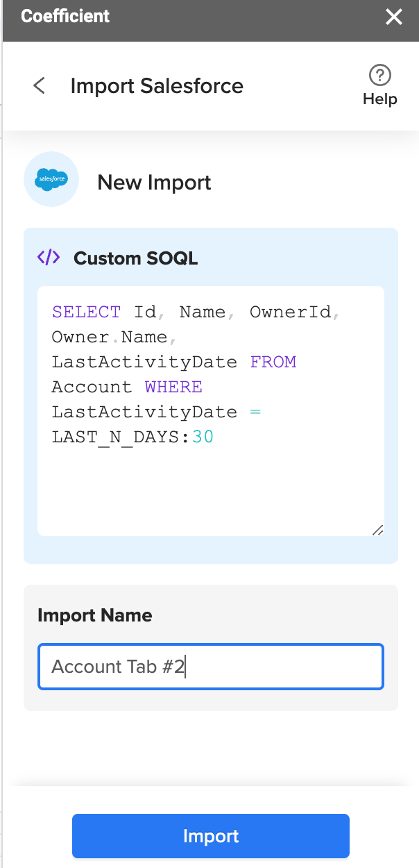419x868 pixels.
Task: Click the back arrow beside Import Salesforce
Action: point(40,86)
